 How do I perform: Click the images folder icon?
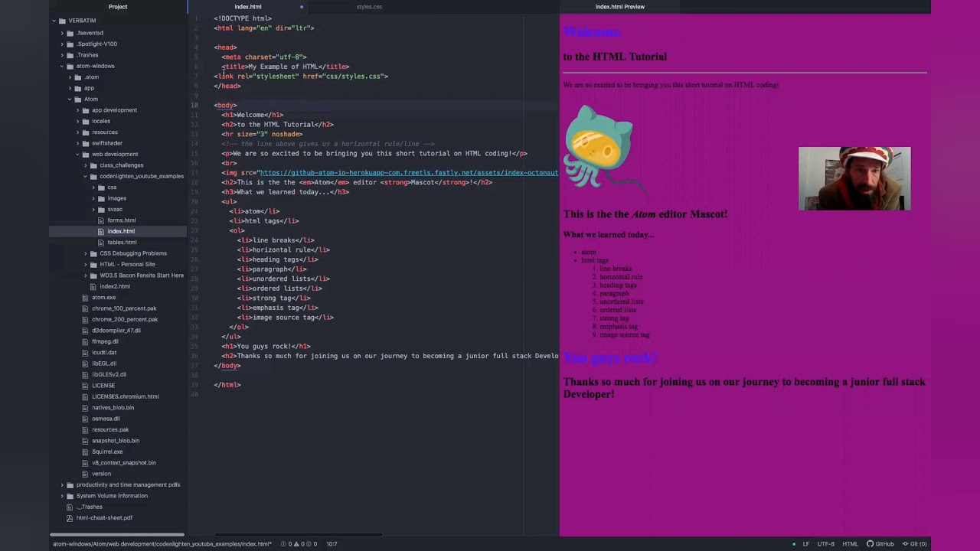tap(101, 198)
